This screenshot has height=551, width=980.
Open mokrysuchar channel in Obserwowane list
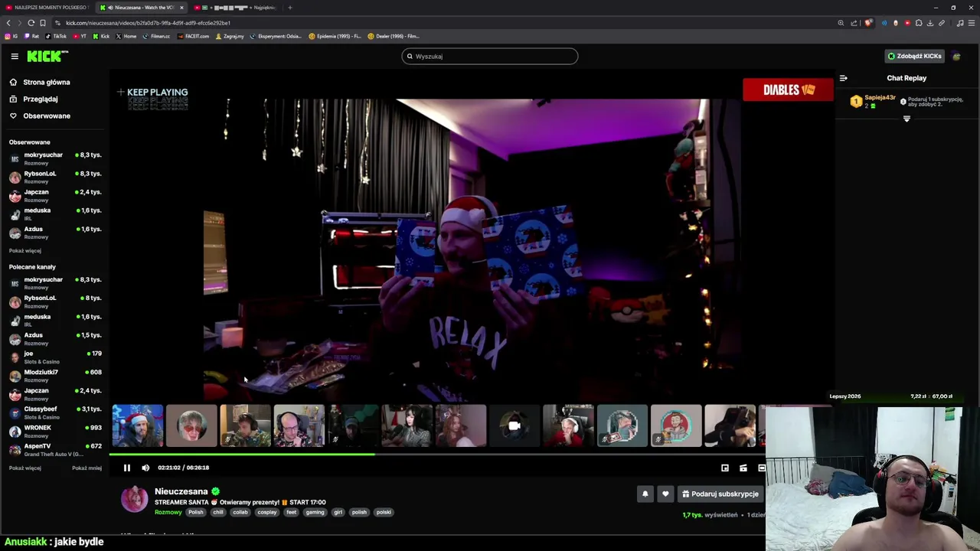pos(55,158)
